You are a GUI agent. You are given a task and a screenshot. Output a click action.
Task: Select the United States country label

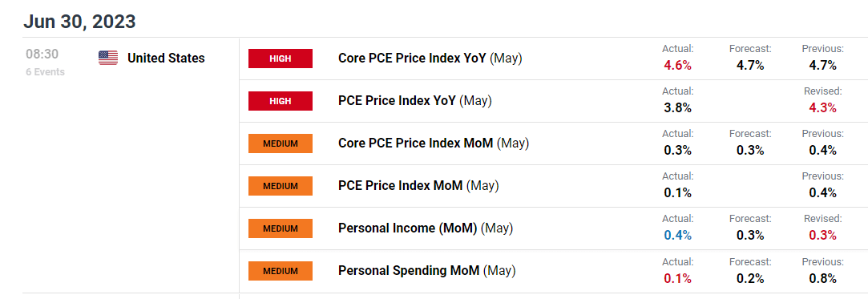pyautogui.click(x=166, y=59)
